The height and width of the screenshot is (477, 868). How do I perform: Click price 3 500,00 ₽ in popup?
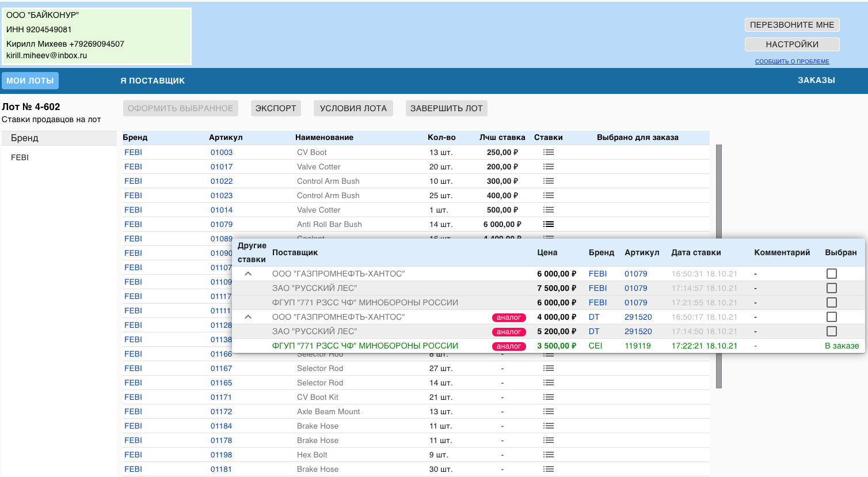[x=557, y=346]
